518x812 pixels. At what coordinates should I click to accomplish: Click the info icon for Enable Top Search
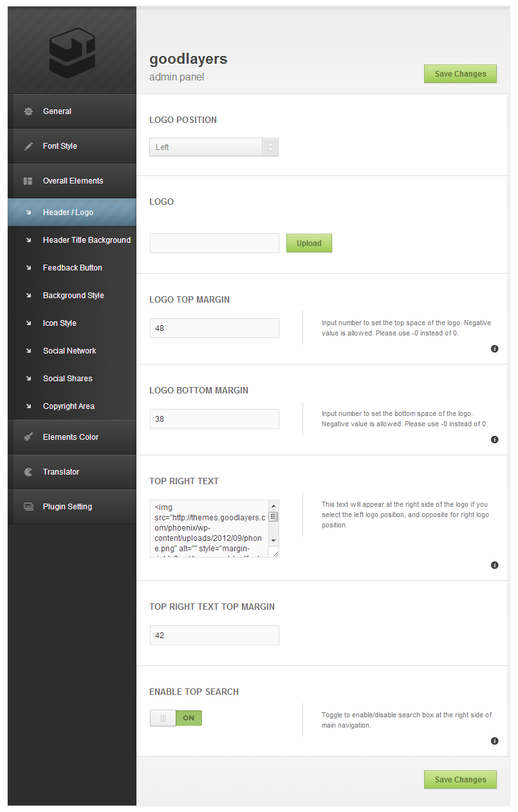[494, 741]
